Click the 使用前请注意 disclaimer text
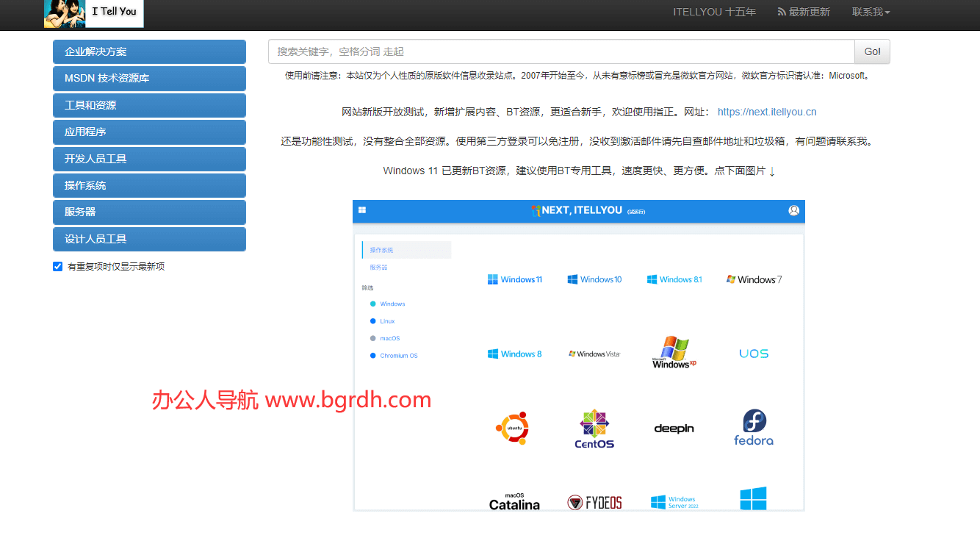 pyautogui.click(x=577, y=75)
